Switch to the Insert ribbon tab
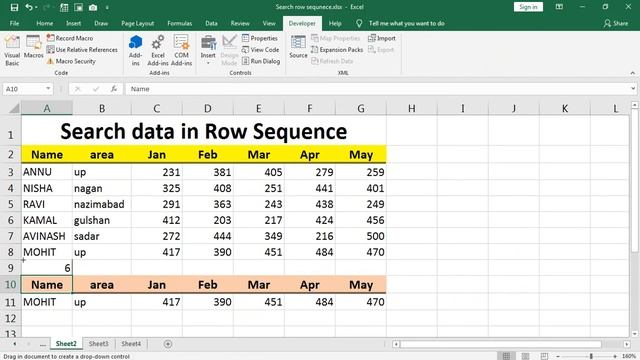The height and width of the screenshot is (360, 640). click(73, 23)
